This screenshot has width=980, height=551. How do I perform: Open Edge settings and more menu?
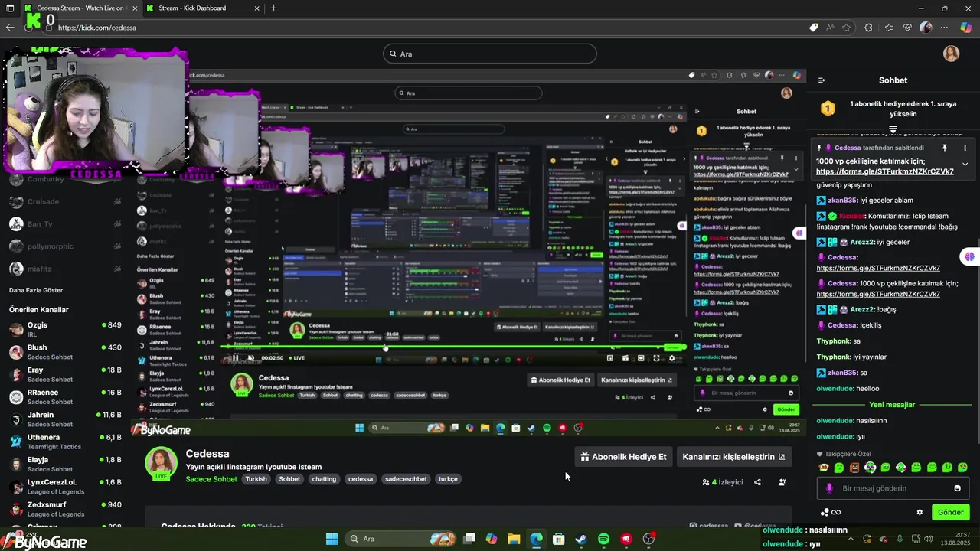[x=946, y=28]
